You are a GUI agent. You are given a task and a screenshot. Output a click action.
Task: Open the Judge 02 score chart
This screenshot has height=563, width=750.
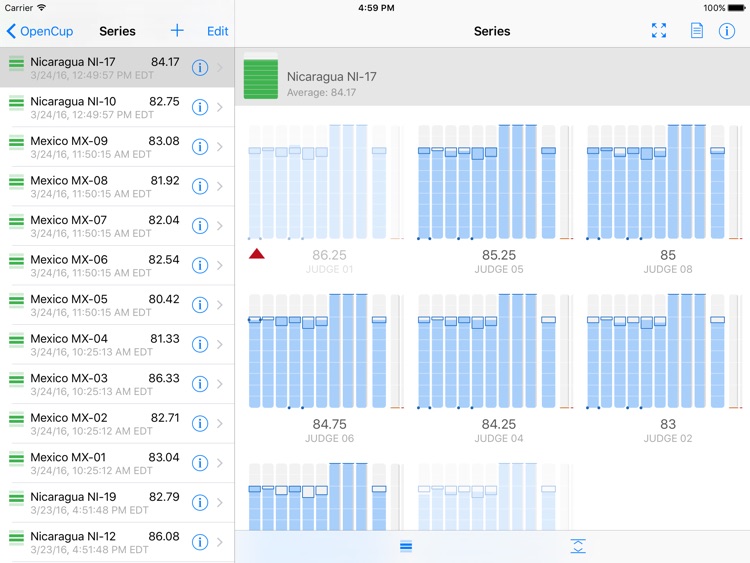[x=665, y=351]
